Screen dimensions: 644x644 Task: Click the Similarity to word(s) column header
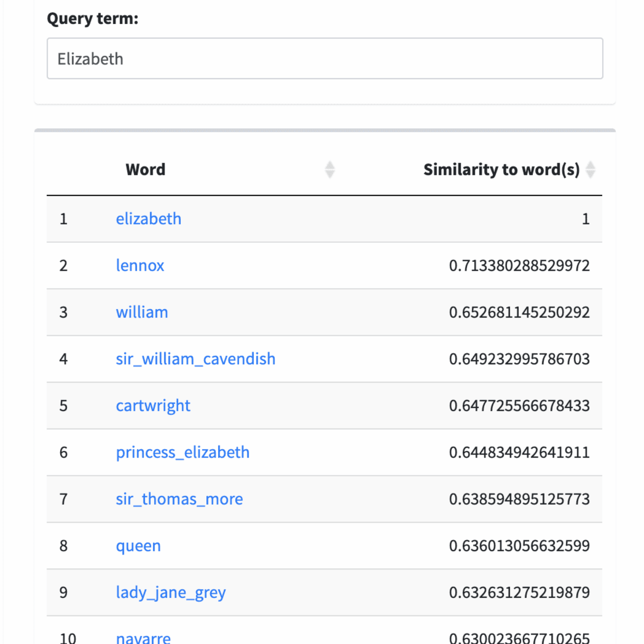pyautogui.click(x=501, y=169)
